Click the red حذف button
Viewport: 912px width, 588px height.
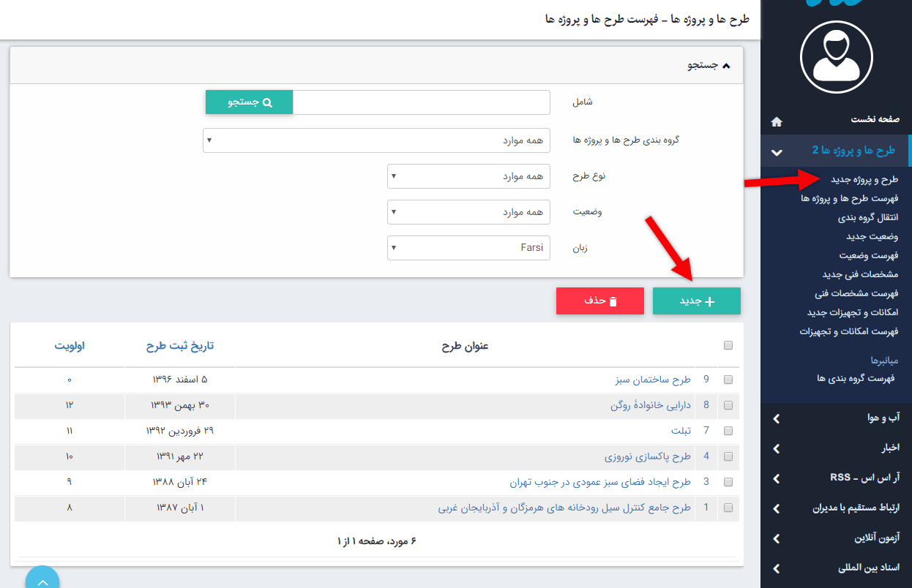(x=599, y=301)
